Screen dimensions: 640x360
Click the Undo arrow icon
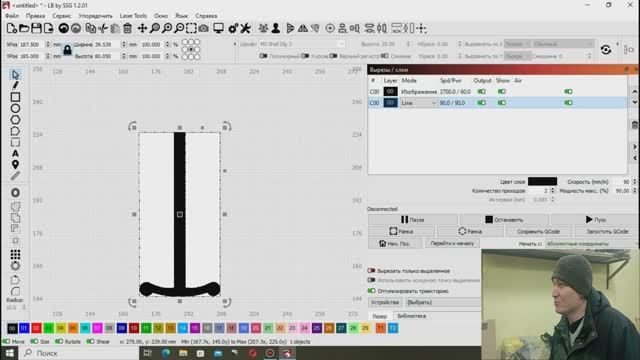pos(63,28)
